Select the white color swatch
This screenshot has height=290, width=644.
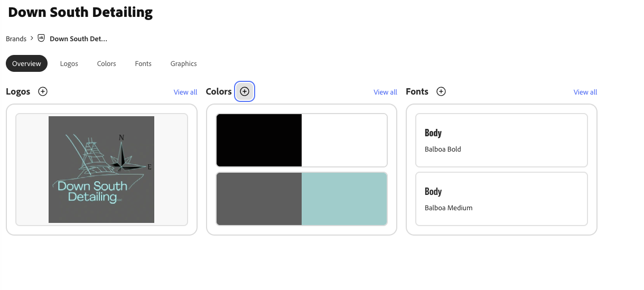click(344, 140)
